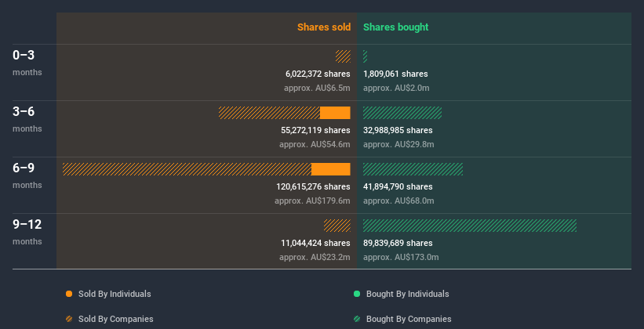This screenshot has width=644, height=329.
Task: Click the 0–3 months bought hatched bar
Action: (365, 56)
